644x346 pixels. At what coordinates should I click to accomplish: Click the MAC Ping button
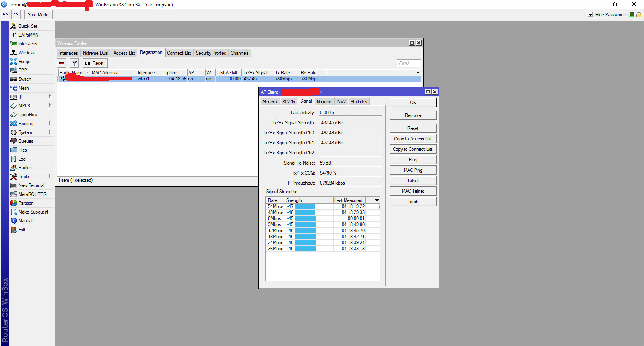pos(413,170)
